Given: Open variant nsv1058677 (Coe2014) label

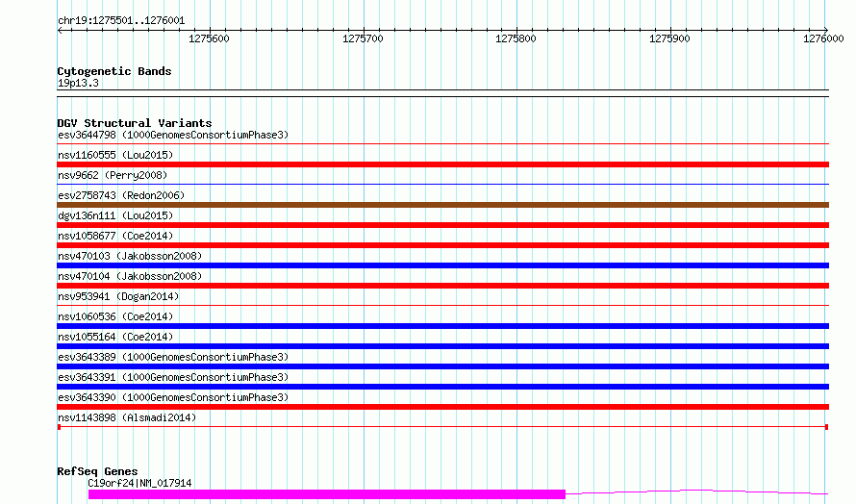Looking at the screenshot, I should click(x=115, y=236).
